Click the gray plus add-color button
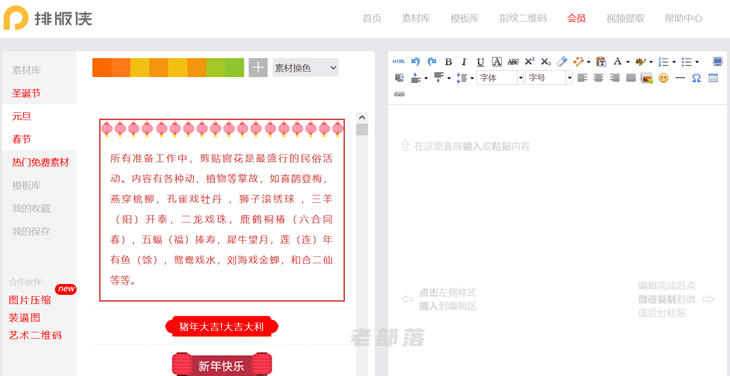Image resolution: width=730 pixels, height=376 pixels. 258,67
